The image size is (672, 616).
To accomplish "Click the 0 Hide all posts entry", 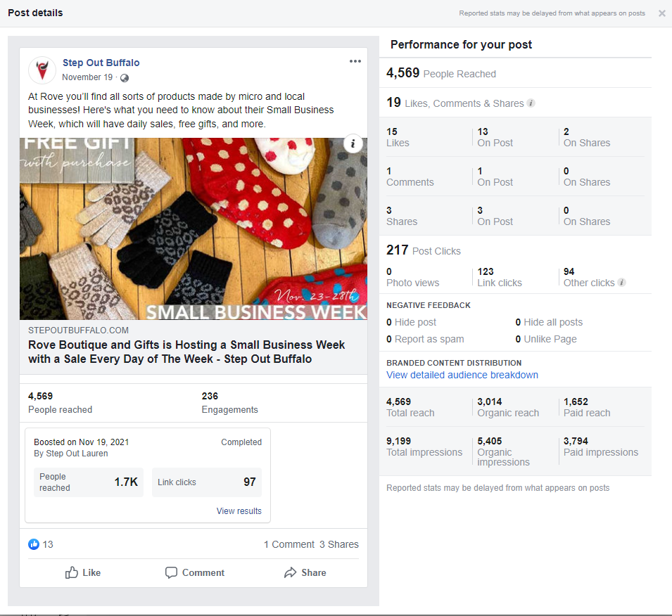I will tap(549, 322).
